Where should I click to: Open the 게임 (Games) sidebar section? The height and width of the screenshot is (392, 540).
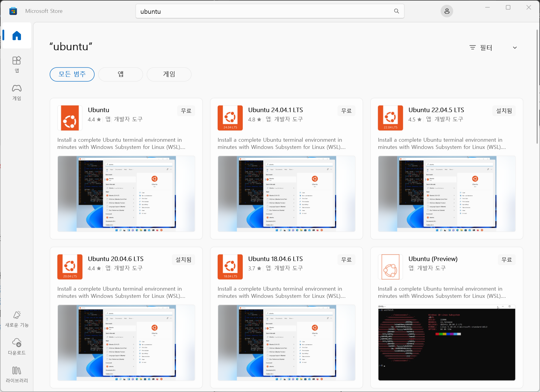(x=17, y=92)
